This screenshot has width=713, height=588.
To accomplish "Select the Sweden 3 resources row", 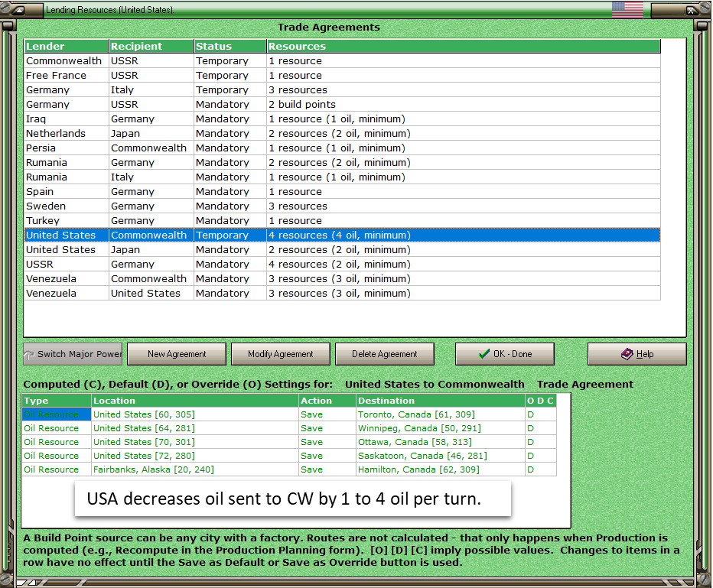I will tap(342, 206).
